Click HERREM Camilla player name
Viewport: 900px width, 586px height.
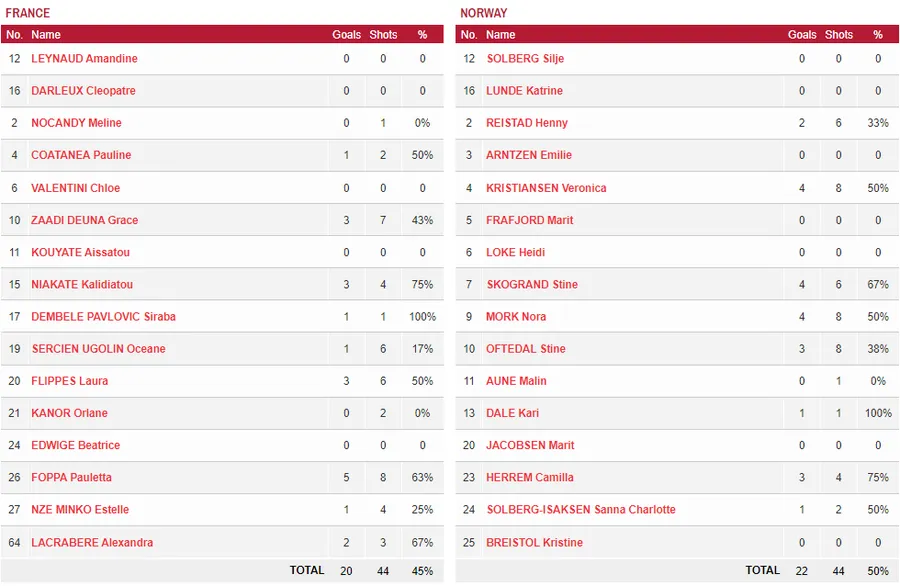click(529, 478)
